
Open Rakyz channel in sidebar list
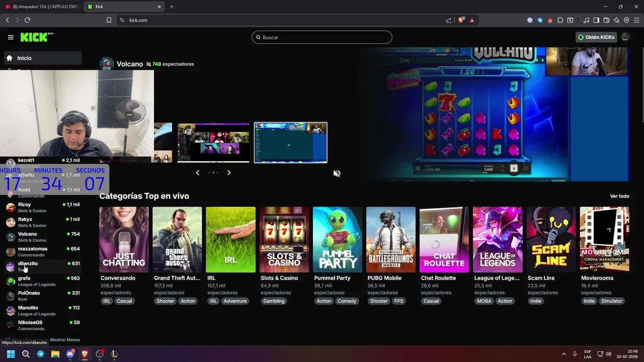click(43, 222)
